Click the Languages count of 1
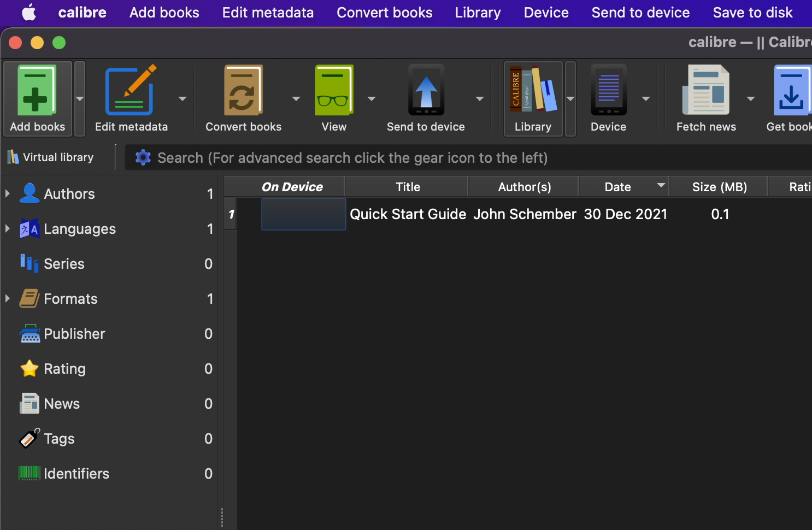 point(210,229)
